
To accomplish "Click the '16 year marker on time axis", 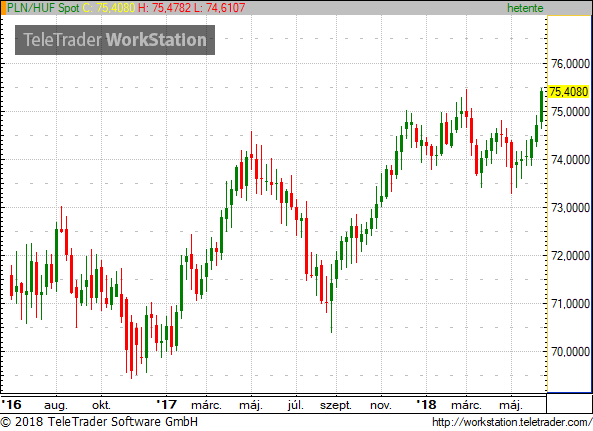I will coord(11,405).
